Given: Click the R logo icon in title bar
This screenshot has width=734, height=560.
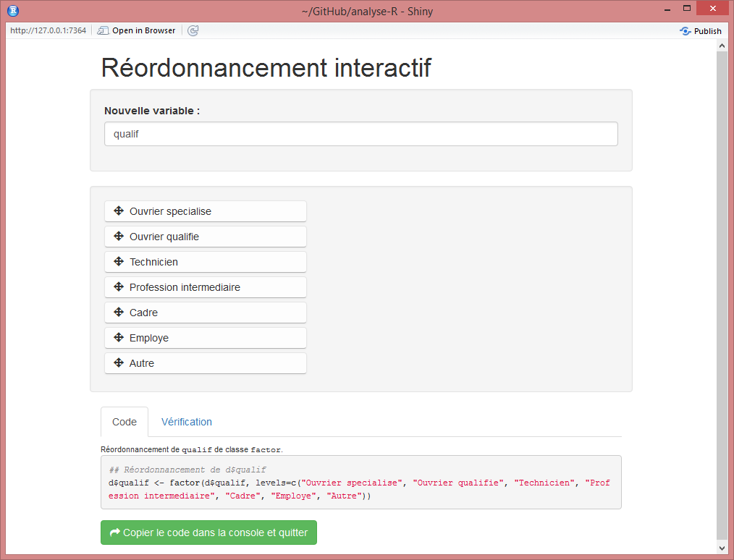Looking at the screenshot, I should pyautogui.click(x=13, y=10).
